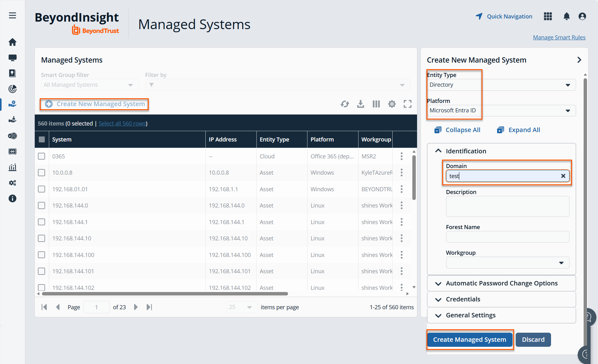
Task: Open the Workgroup dropdown in Identification
Action: coord(508,263)
